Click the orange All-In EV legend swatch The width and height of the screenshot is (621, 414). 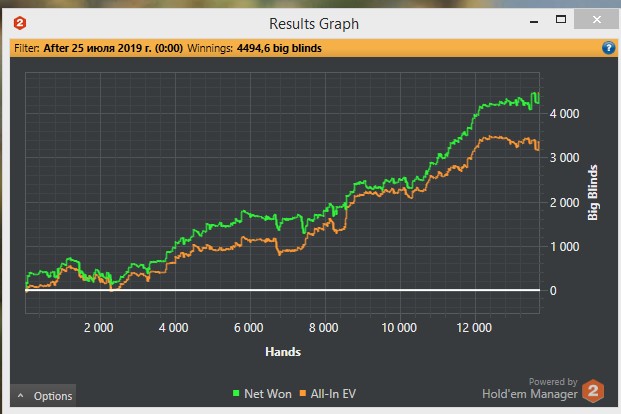[303, 393]
